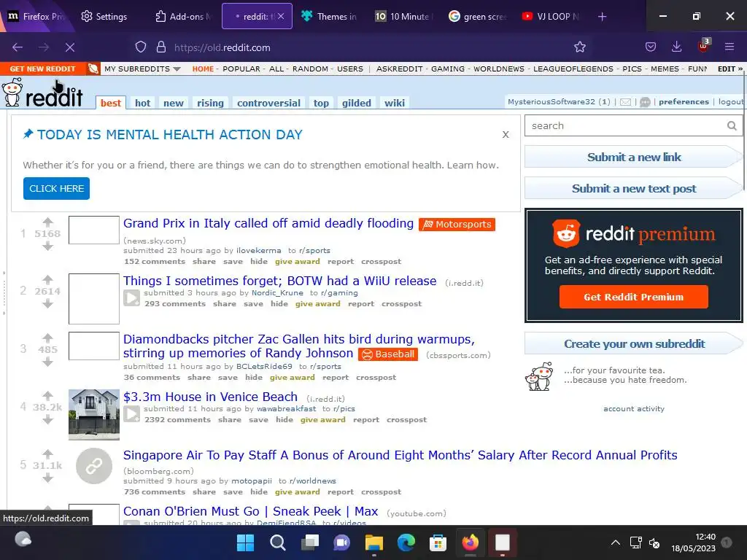Image resolution: width=747 pixels, height=560 pixels.
Task: Click the Firefox back arrow
Action: pyautogui.click(x=18, y=47)
